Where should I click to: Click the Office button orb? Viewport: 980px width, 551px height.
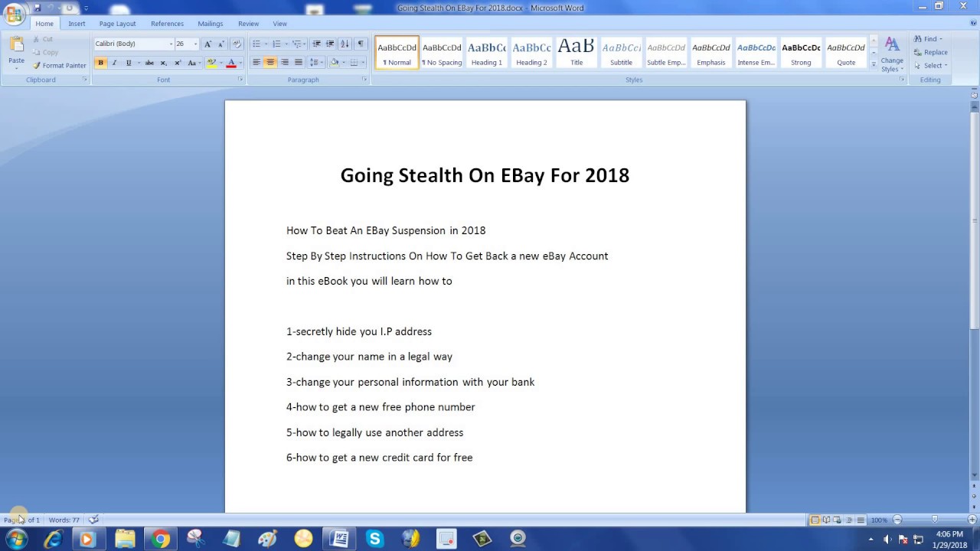(14, 15)
